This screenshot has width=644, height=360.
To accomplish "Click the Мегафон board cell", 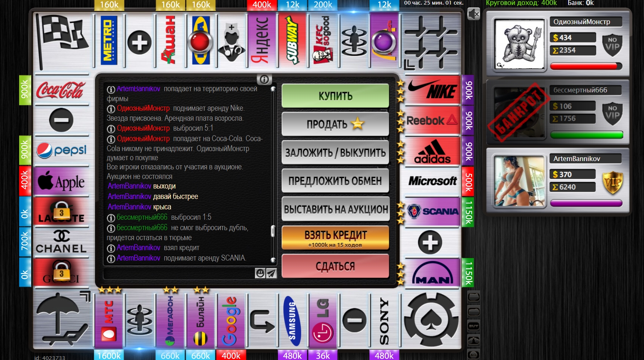I will (171, 320).
